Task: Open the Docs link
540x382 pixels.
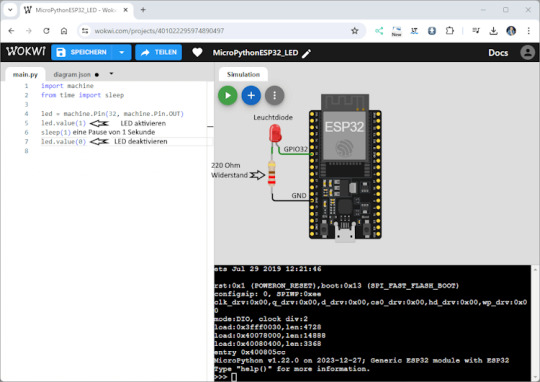Action: (x=498, y=53)
